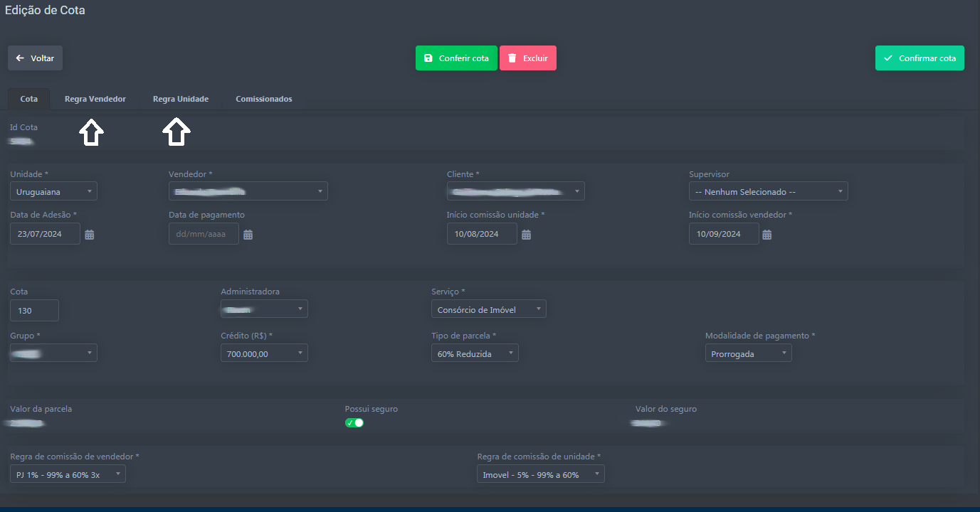980x512 pixels.
Task: Expand Regra de comissão de vendedor dropdown
Action: (x=68, y=474)
